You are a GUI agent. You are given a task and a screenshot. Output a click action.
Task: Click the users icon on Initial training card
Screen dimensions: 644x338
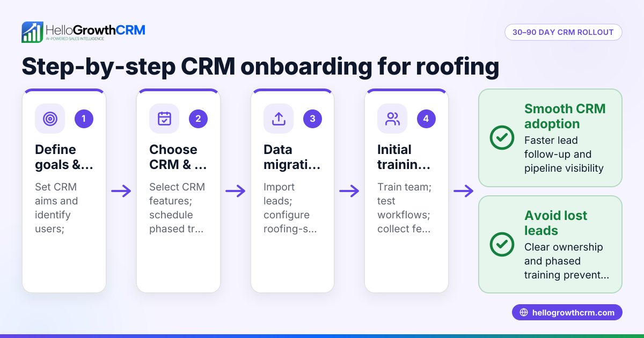(393, 119)
